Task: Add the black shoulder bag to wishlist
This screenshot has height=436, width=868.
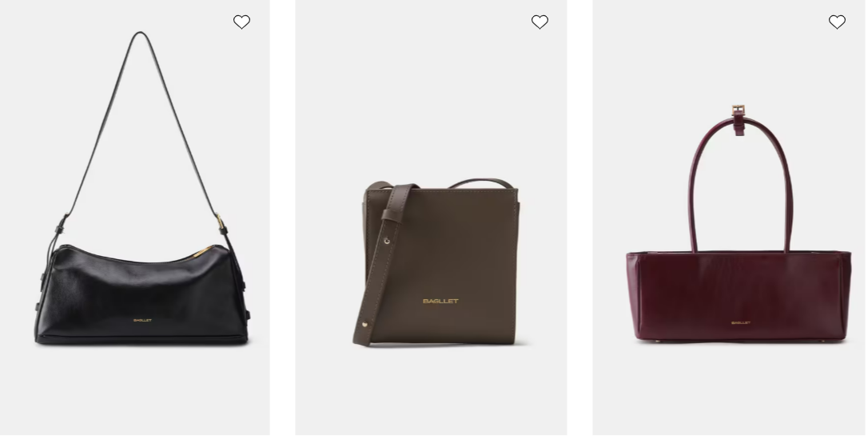Action: [241, 22]
